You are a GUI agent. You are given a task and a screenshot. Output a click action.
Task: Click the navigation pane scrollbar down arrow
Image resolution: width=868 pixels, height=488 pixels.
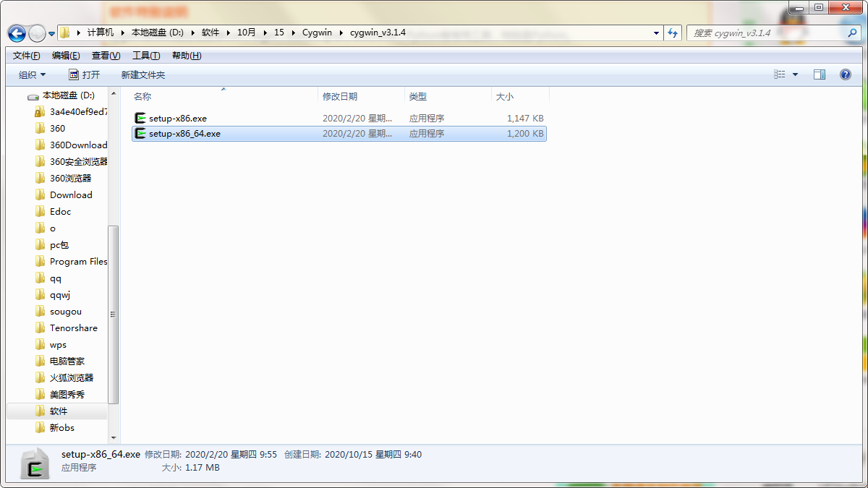click(113, 437)
